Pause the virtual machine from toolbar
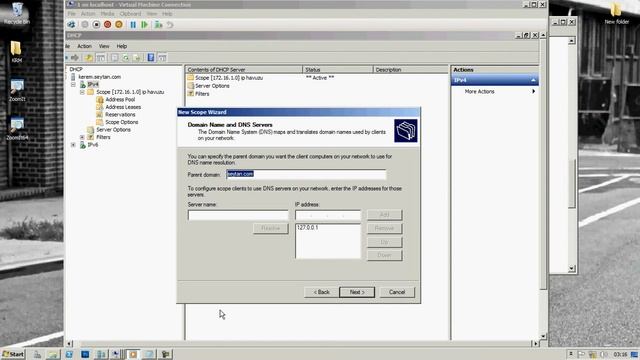 [133, 24]
